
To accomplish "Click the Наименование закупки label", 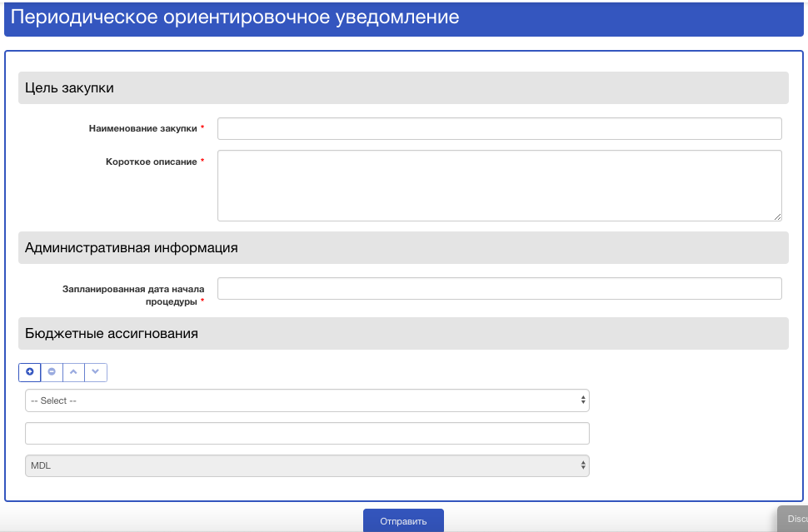I will [x=143, y=129].
